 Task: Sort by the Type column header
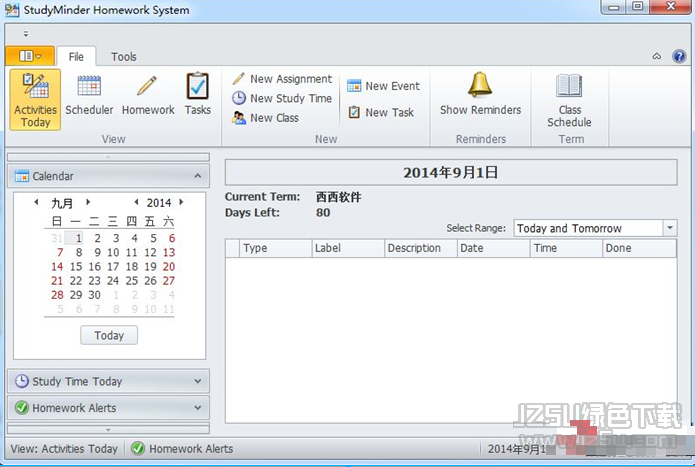[x=275, y=248]
